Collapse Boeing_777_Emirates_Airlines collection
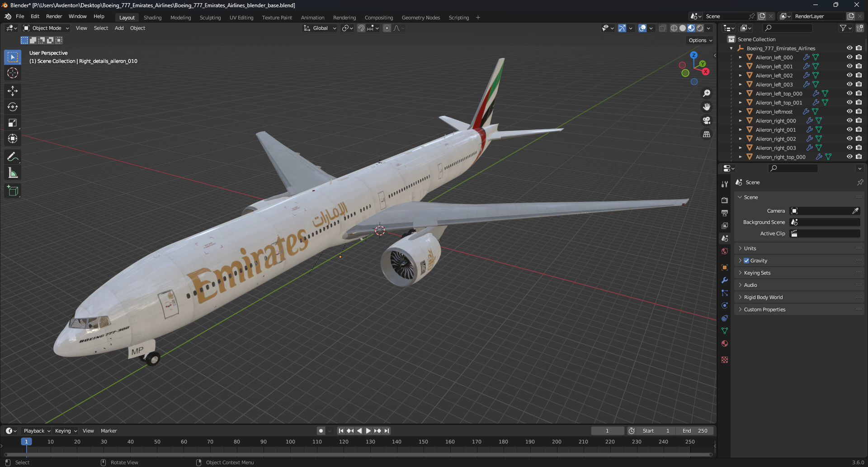868x467 pixels. click(x=731, y=48)
